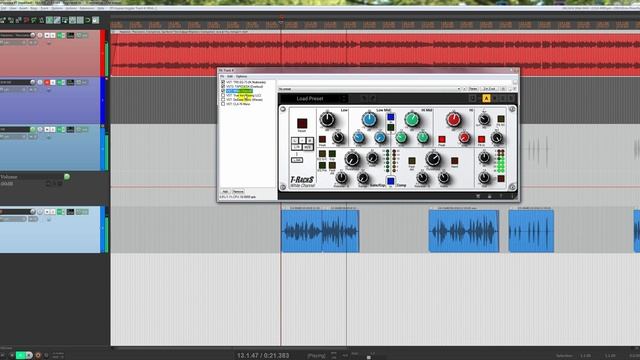Image resolution: width=640 pixels, height=360 pixels.
Task: Click the transport time display 13.1.47
Action: 262,356
